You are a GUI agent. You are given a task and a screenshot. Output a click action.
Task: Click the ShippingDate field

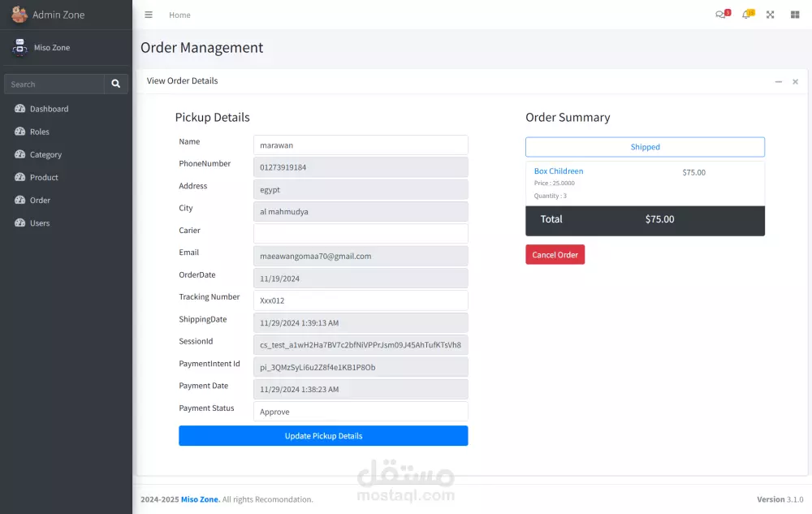[361, 322]
